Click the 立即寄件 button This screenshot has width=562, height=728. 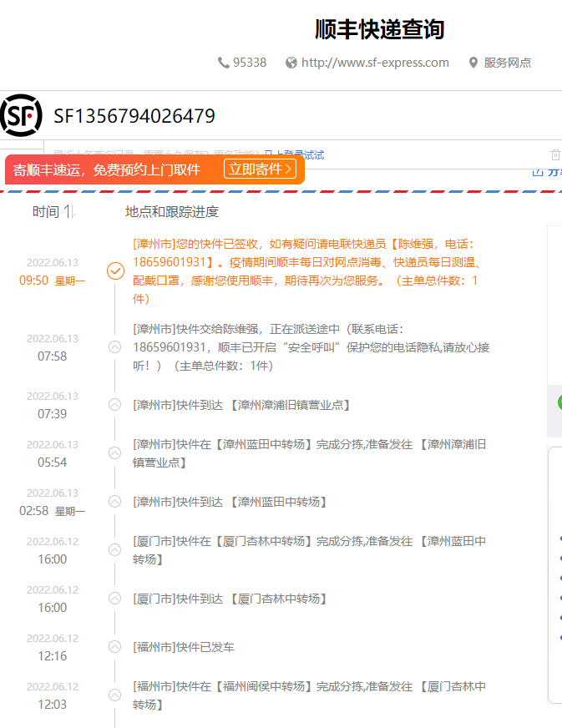(260, 169)
